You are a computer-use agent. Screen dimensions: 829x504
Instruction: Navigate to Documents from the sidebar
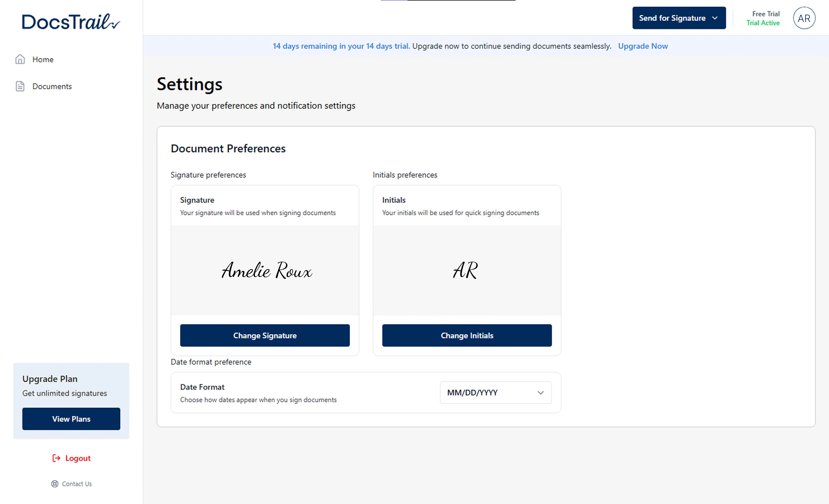[x=52, y=86]
